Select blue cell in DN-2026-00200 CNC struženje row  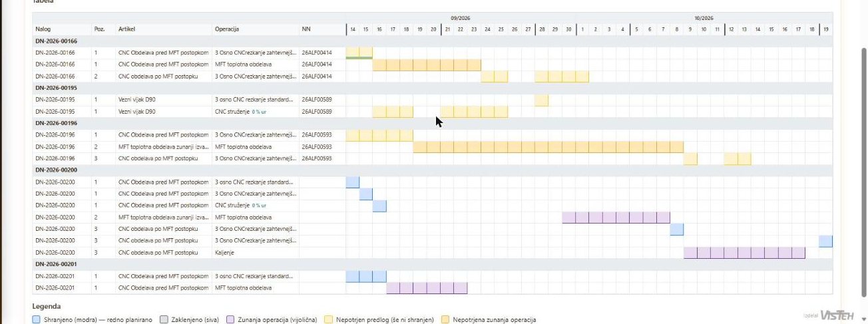379,206
